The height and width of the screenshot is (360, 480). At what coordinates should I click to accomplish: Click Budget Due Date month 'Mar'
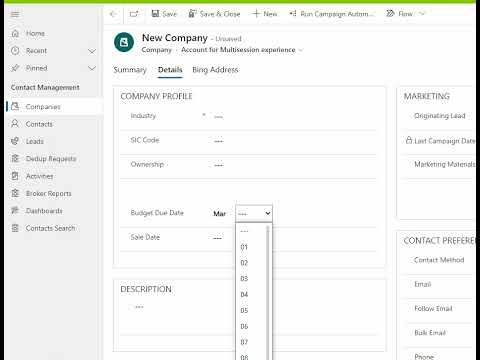point(220,214)
